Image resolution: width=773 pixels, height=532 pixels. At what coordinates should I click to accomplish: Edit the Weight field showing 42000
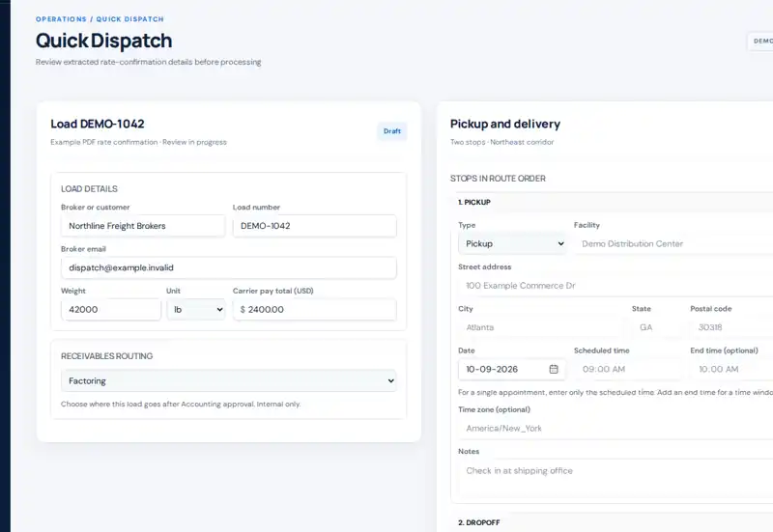(x=111, y=309)
